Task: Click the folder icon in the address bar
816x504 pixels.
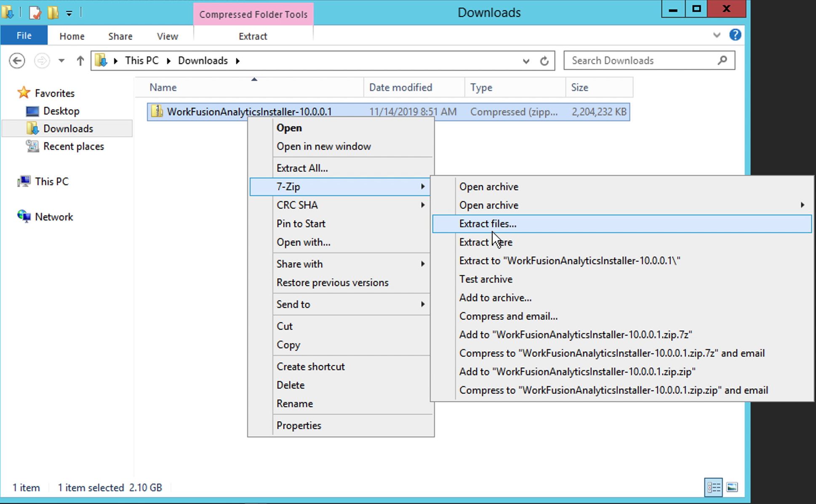Action: tap(101, 61)
